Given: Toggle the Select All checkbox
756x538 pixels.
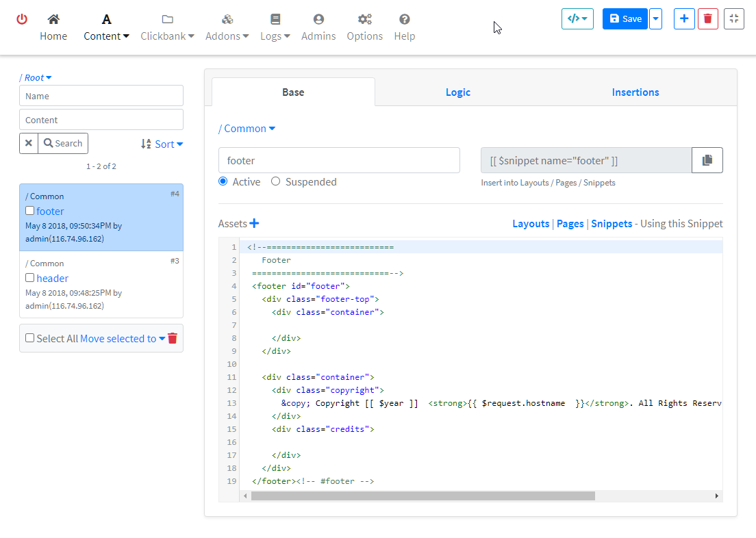Looking at the screenshot, I should pos(30,338).
